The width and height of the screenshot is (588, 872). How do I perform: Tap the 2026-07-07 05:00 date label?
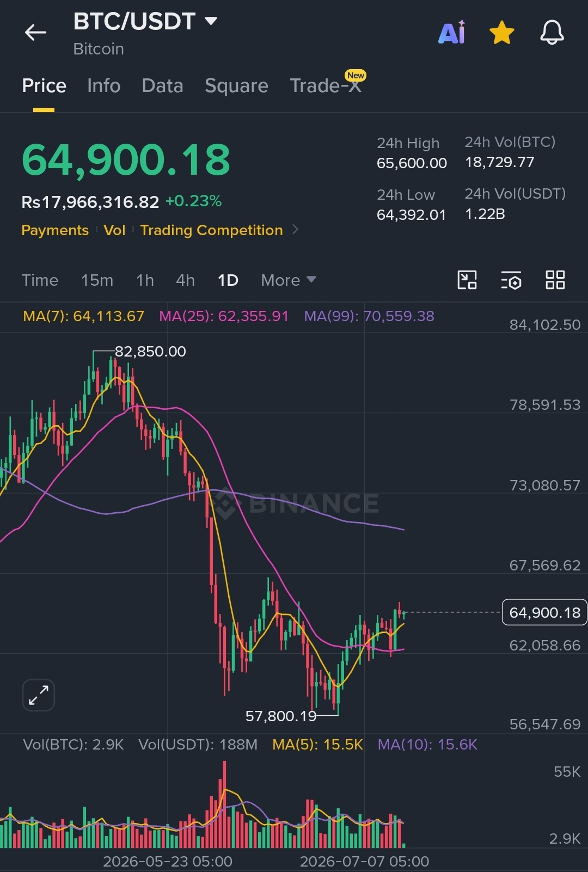[x=364, y=861]
